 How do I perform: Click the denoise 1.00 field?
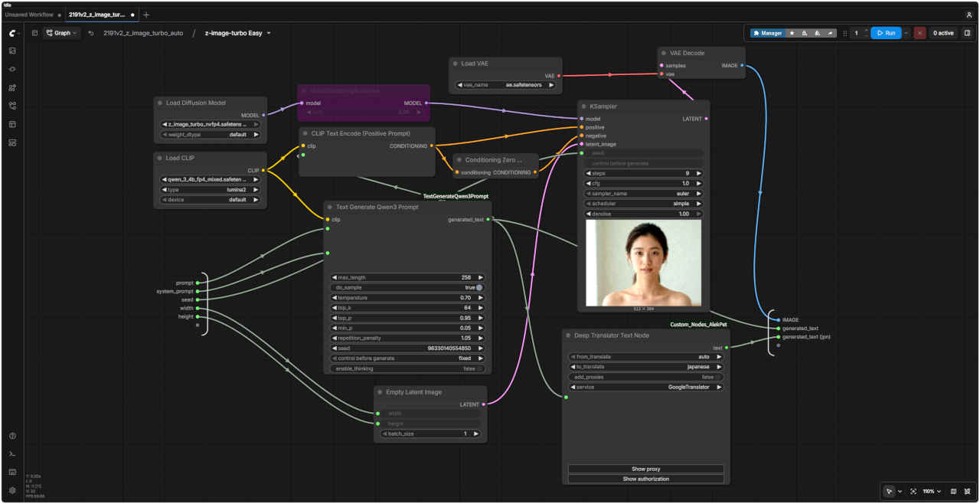point(644,214)
